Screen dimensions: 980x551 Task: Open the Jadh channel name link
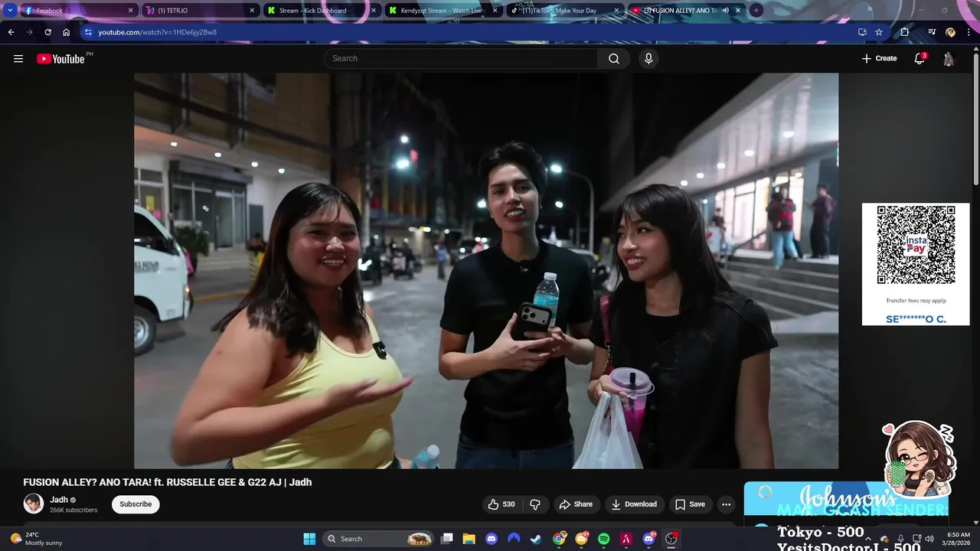click(59, 500)
